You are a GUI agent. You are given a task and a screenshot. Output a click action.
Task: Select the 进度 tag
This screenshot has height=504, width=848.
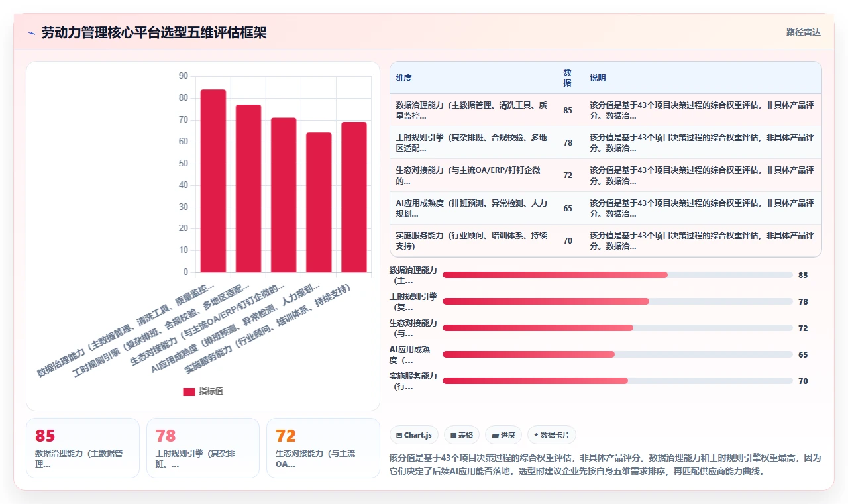click(503, 435)
